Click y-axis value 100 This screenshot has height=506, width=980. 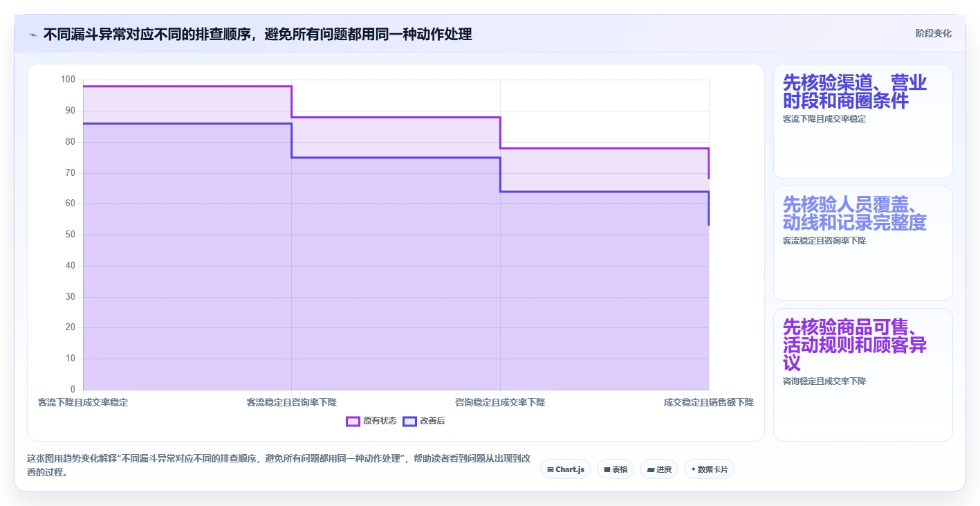click(x=68, y=80)
